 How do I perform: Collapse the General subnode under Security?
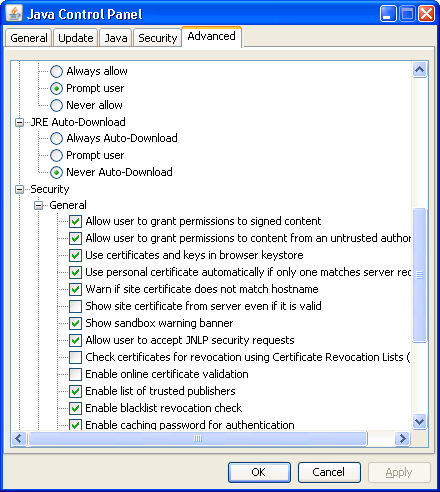tap(39, 205)
